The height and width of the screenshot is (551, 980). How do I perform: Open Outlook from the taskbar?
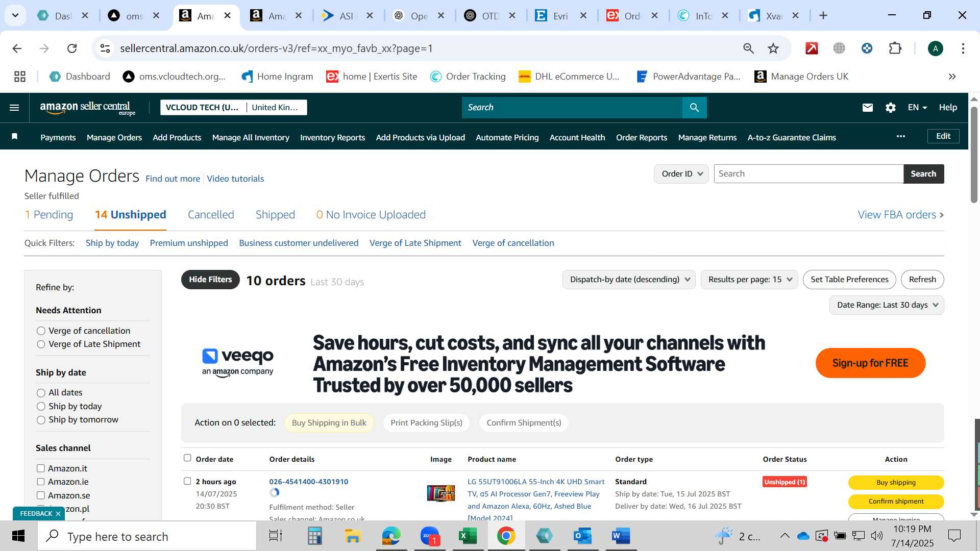pos(582,536)
